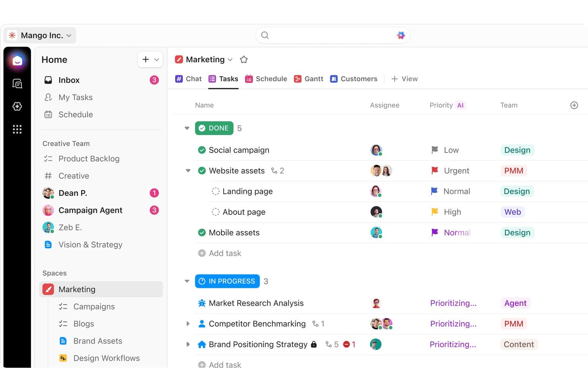Click the AI sparkle icon in search bar
This screenshot has width=588, height=392.
click(x=401, y=35)
